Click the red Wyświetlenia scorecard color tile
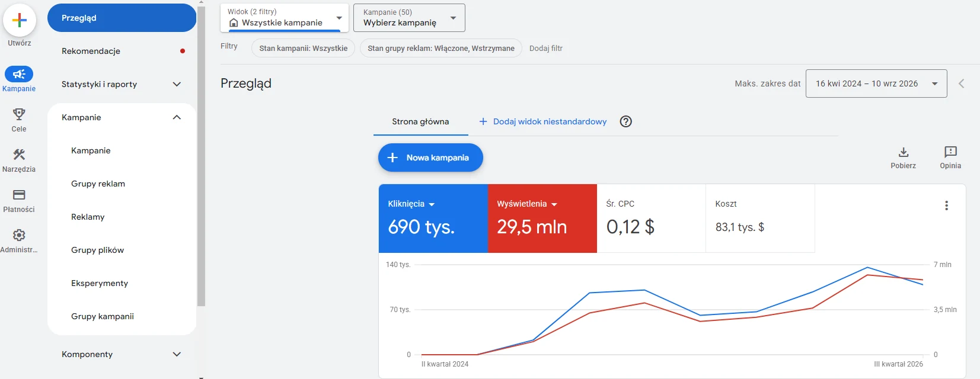 [542, 219]
